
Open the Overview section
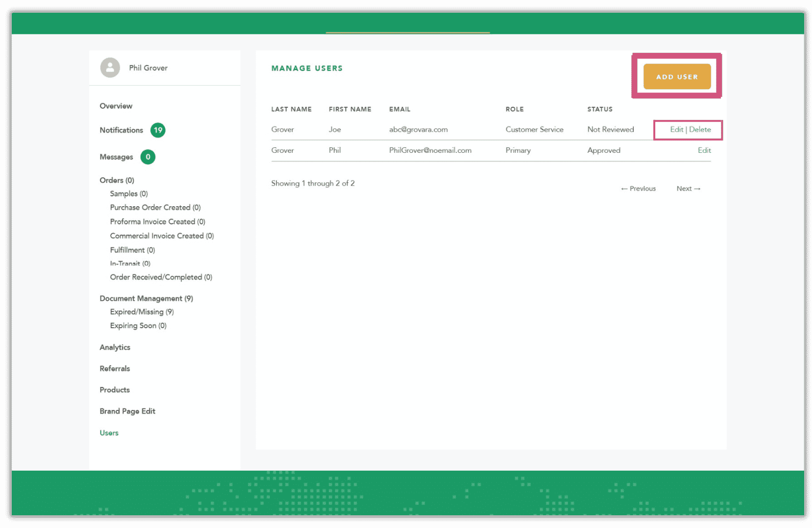(x=116, y=106)
